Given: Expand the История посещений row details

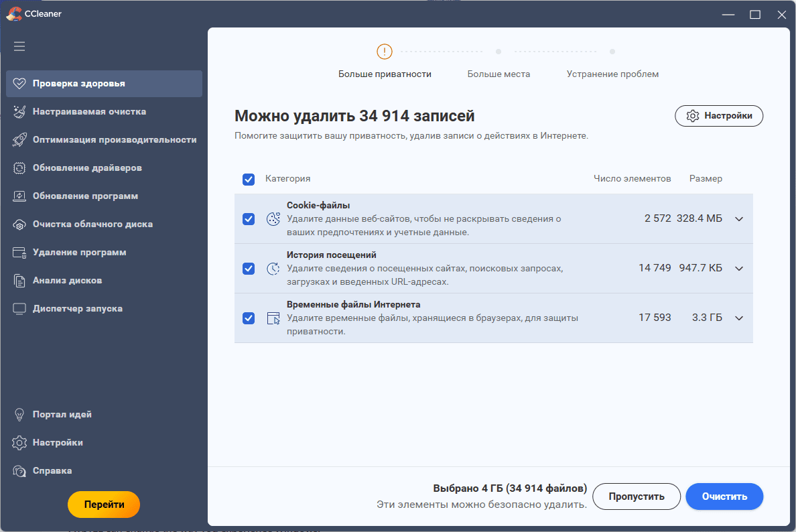Looking at the screenshot, I should click(739, 269).
